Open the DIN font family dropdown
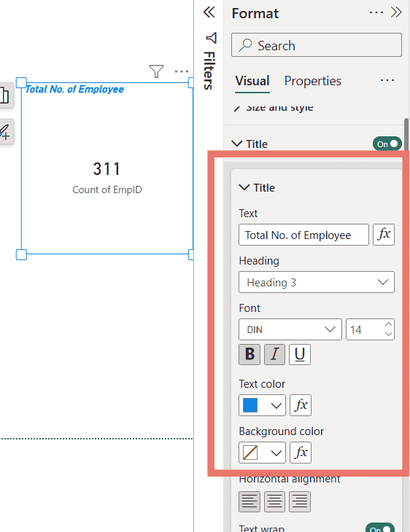 [290, 329]
